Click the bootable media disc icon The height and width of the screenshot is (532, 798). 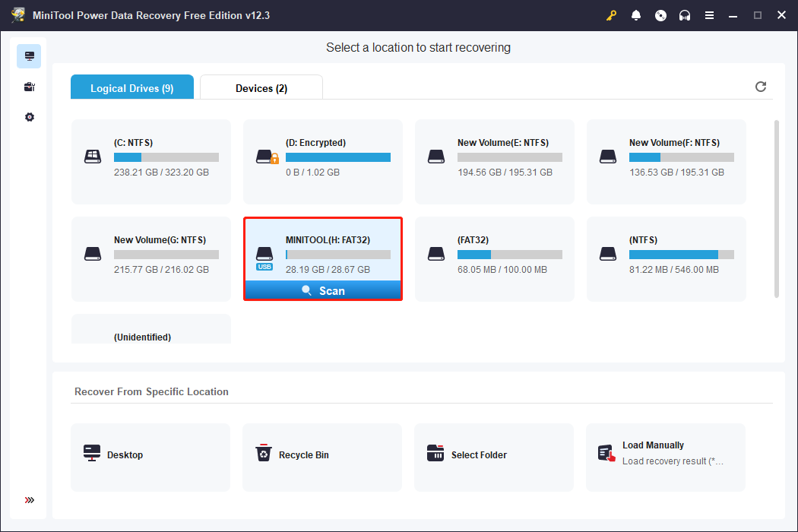[660, 15]
